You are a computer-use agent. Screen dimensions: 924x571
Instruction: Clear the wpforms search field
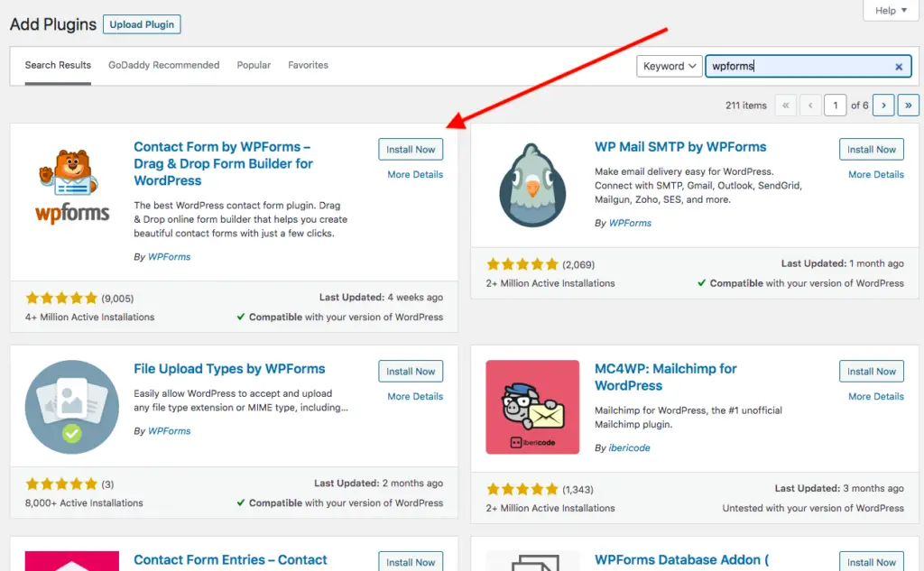pyautogui.click(x=899, y=67)
